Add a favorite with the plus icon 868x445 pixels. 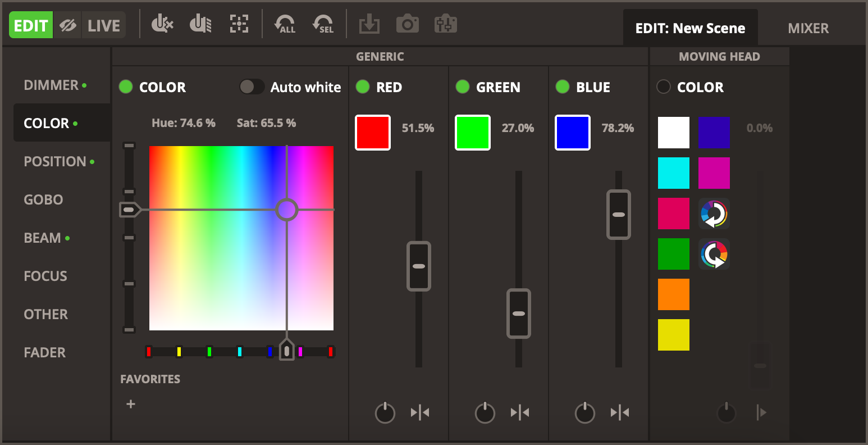131,404
